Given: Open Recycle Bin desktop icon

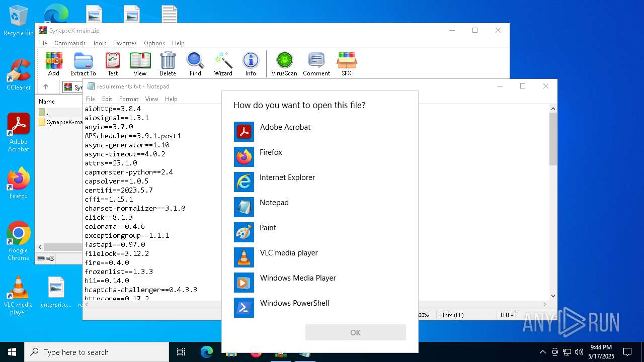Looking at the screenshot, I should 18,21.
